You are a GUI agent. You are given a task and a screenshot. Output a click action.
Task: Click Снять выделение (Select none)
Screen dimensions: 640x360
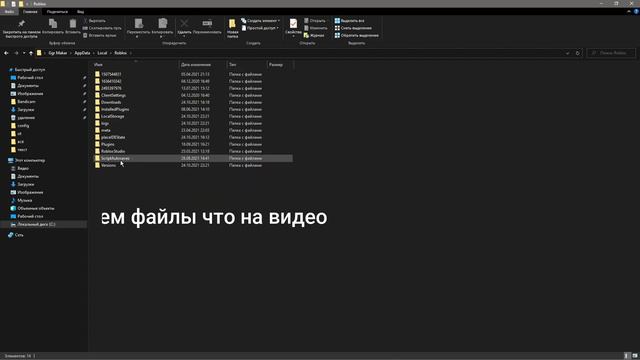click(x=353, y=28)
